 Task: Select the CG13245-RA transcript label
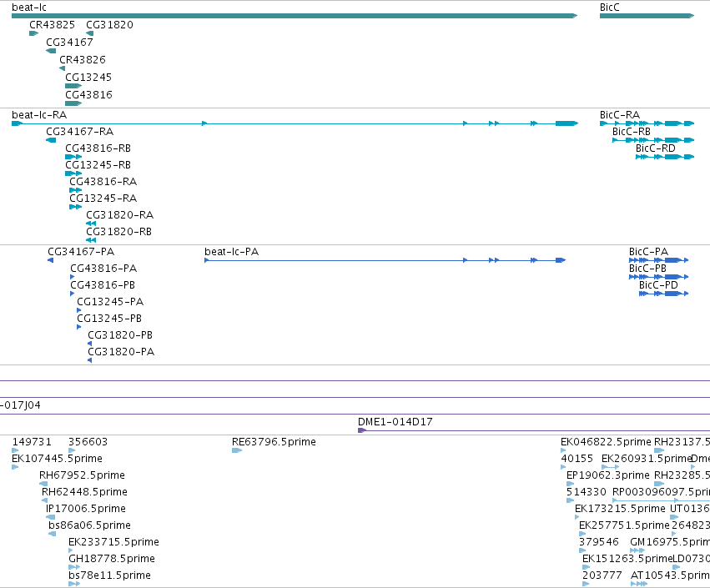pyautogui.click(x=103, y=199)
